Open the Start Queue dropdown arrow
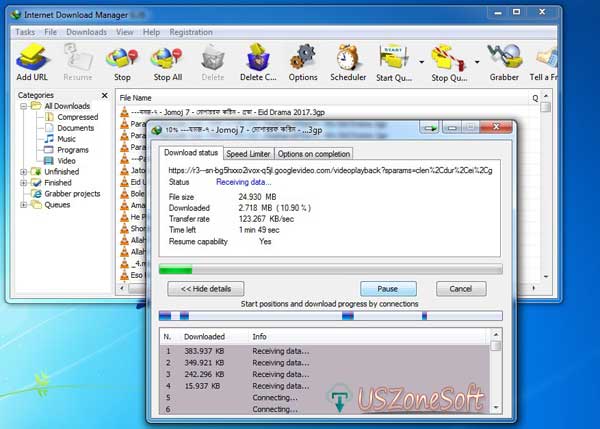The height and width of the screenshot is (429, 600). [421, 62]
